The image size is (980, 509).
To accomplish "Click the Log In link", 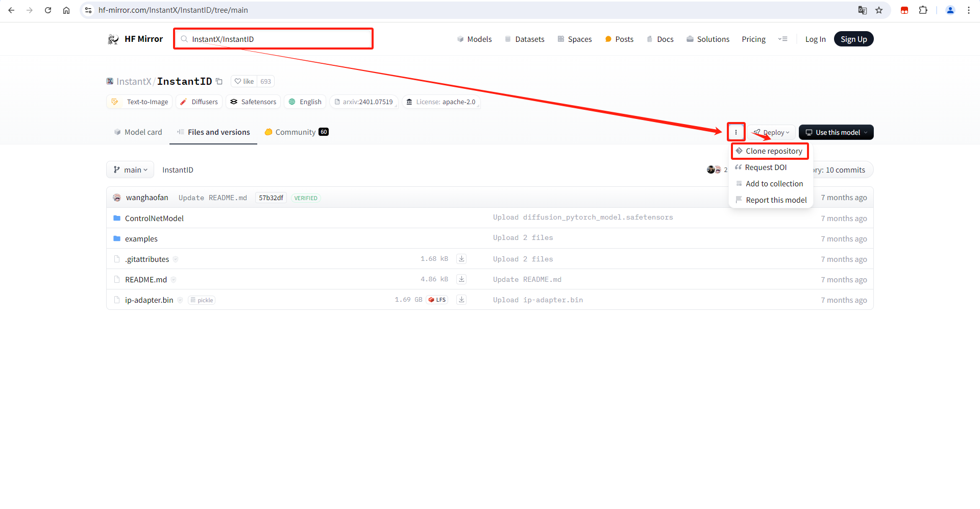I will tap(815, 39).
